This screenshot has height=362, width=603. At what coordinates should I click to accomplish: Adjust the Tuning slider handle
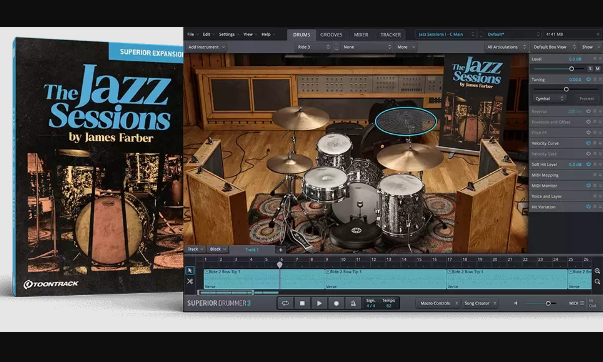pos(566,89)
